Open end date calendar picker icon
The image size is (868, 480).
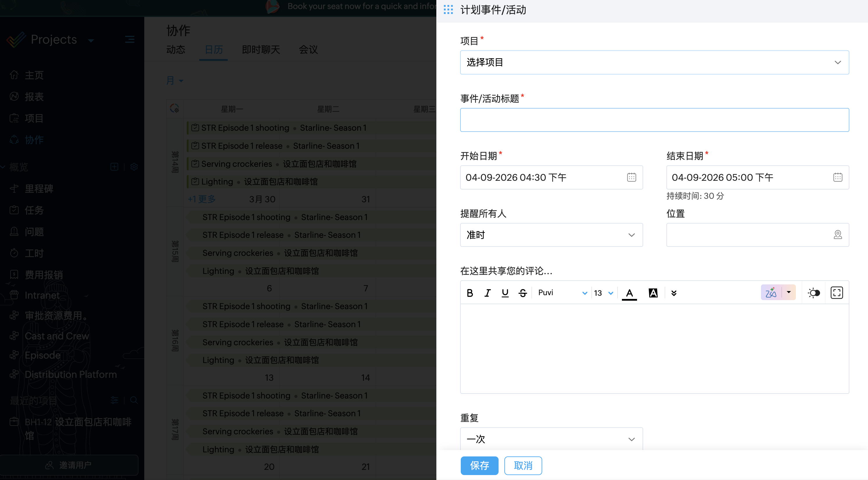838,177
